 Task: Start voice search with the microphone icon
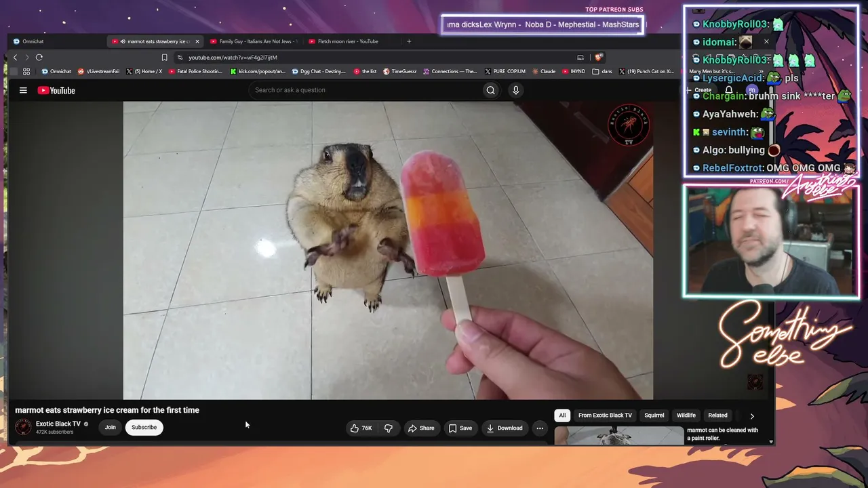pos(516,90)
